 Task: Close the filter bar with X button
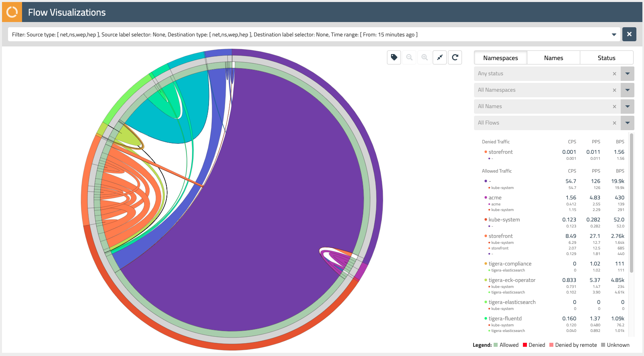click(629, 34)
